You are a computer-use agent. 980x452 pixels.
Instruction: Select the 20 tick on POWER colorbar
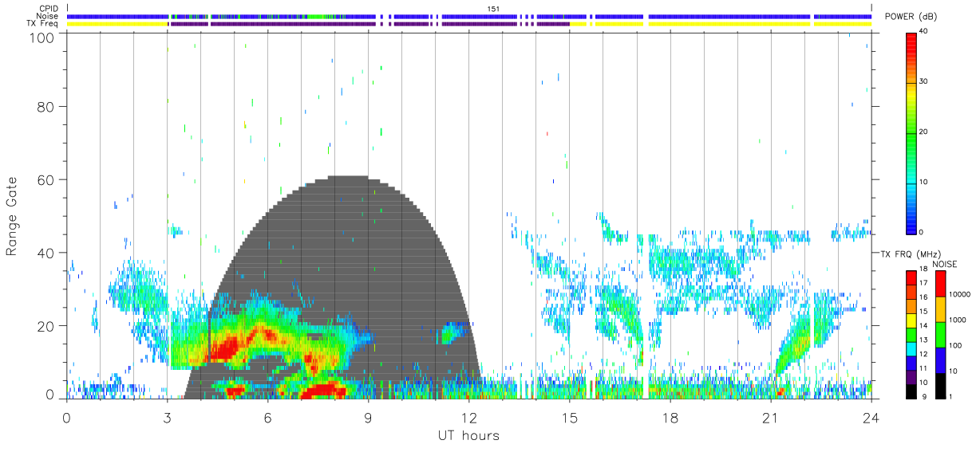pyautogui.click(x=924, y=132)
